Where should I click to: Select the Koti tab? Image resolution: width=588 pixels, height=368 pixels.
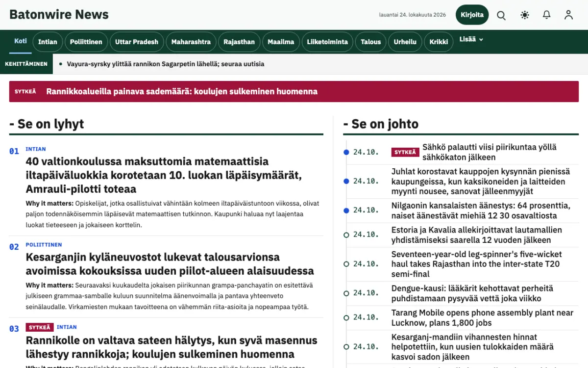(x=21, y=41)
